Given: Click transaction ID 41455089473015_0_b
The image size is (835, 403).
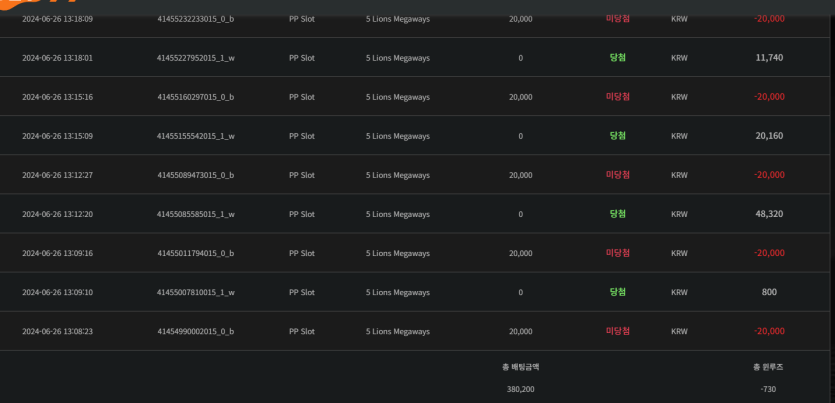Looking at the screenshot, I should (195, 175).
